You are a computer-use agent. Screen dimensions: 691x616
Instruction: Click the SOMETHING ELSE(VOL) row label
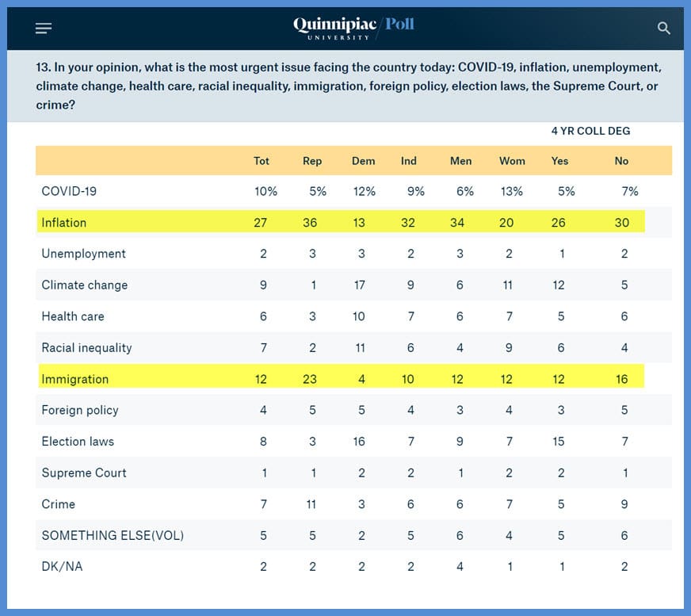(113, 536)
